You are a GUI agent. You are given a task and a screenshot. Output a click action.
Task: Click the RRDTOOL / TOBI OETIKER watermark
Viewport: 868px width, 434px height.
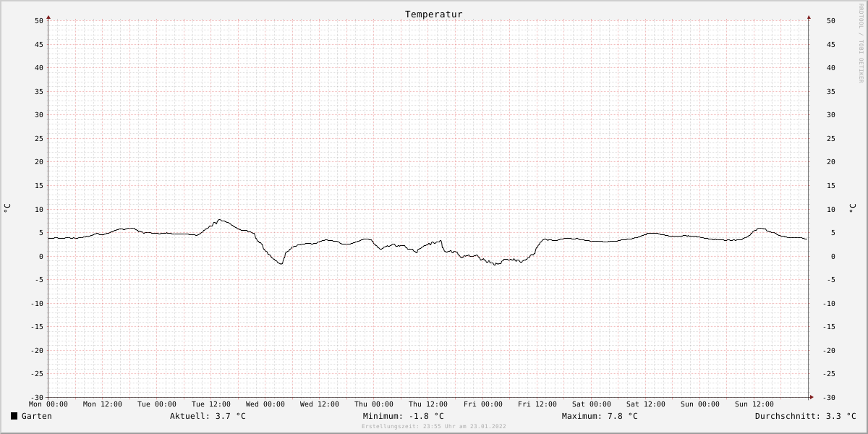click(861, 43)
